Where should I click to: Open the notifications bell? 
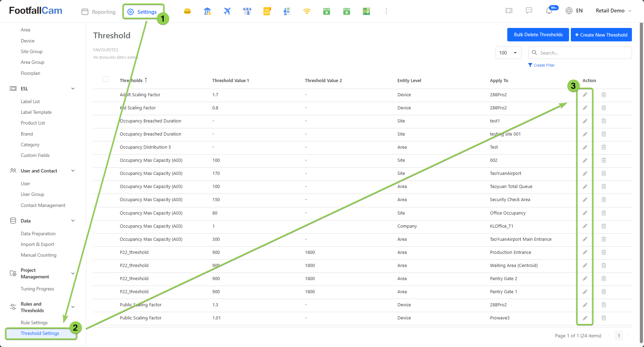click(549, 11)
